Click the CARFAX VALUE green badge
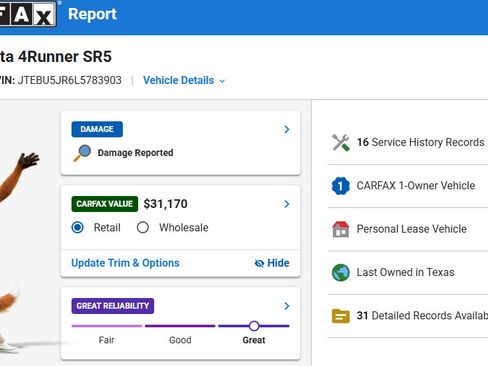 coord(105,204)
